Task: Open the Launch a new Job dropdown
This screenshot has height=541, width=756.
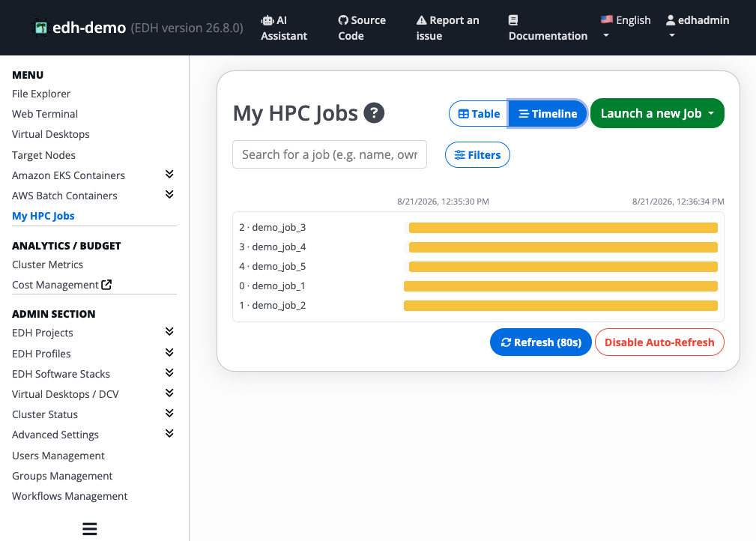Action: 656,113
